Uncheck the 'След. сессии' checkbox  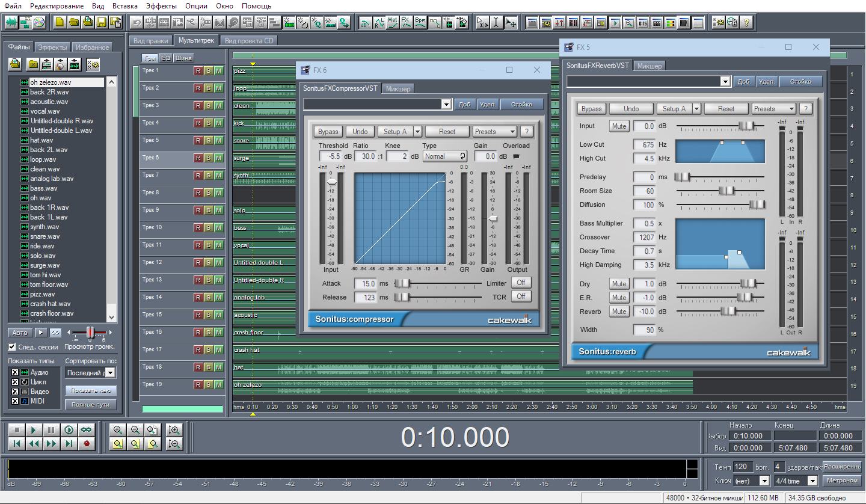[x=12, y=347]
